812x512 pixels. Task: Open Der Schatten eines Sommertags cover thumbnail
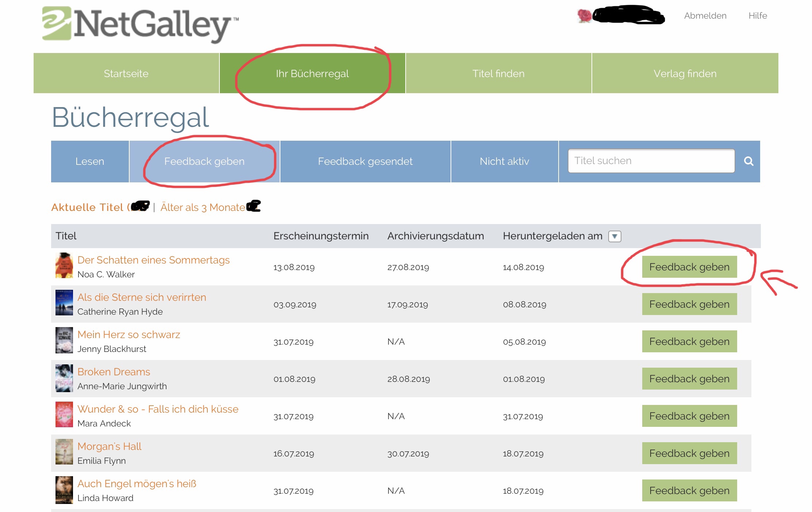click(64, 266)
